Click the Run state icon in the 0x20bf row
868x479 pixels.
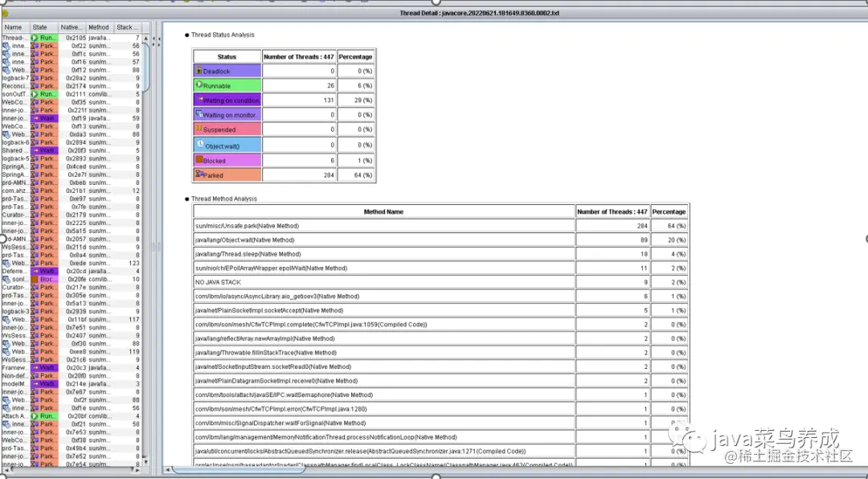[x=35, y=416]
